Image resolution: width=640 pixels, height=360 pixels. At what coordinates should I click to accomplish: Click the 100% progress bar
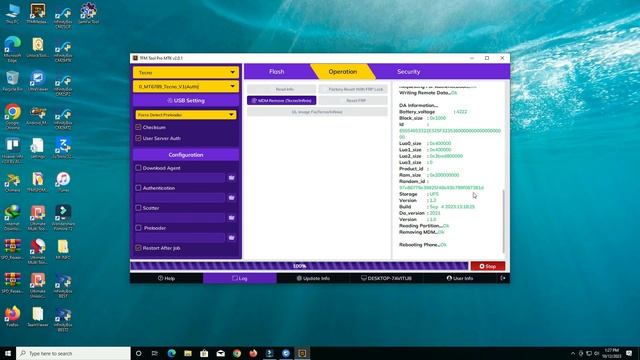(299, 266)
